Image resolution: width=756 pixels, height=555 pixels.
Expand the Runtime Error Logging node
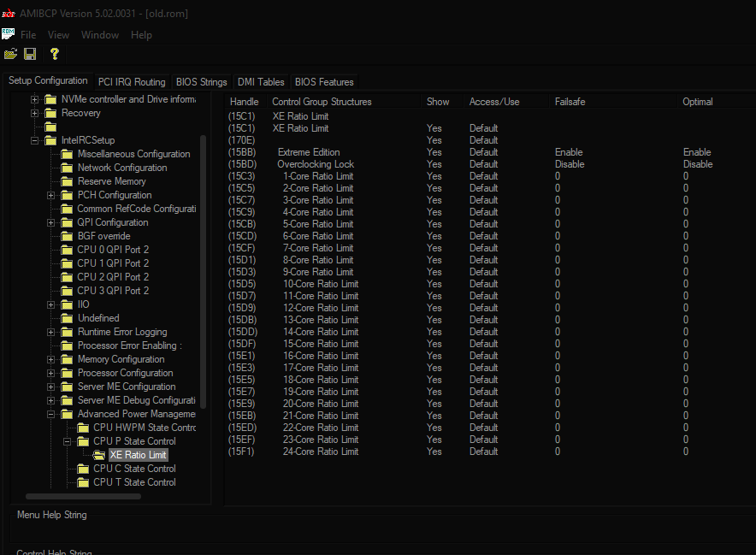(50, 332)
